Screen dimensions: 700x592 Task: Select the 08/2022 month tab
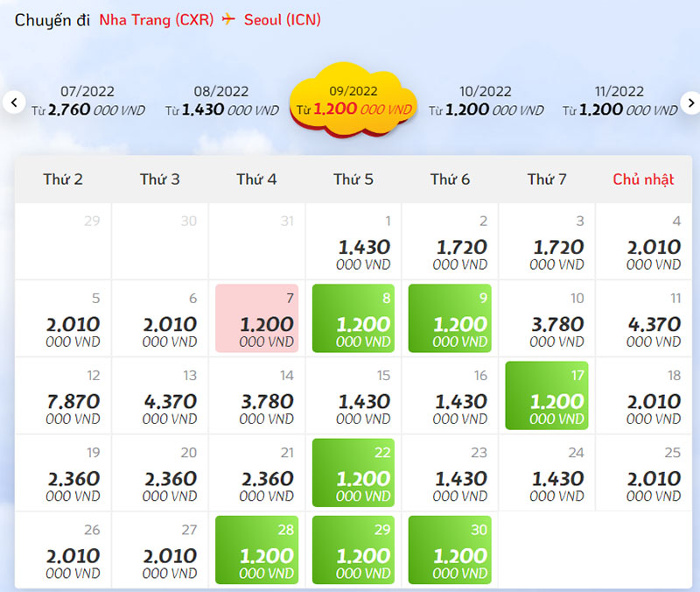(x=221, y=101)
